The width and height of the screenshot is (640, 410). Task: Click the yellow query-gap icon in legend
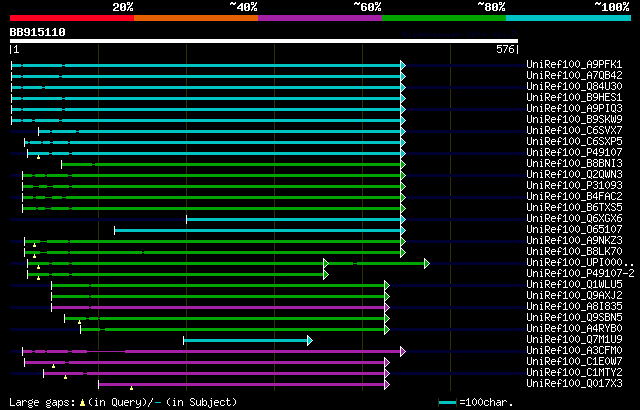tap(82, 403)
